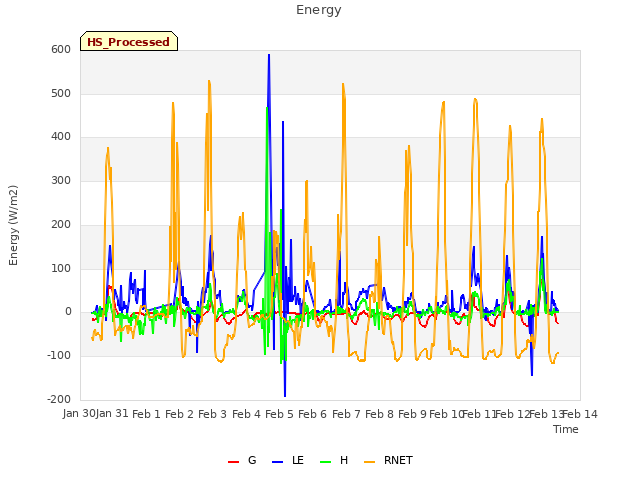Image resolution: width=640 pixels, height=480 pixels.
Task: Click the Feb 3 x-axis date label
Action: [212, 414]
